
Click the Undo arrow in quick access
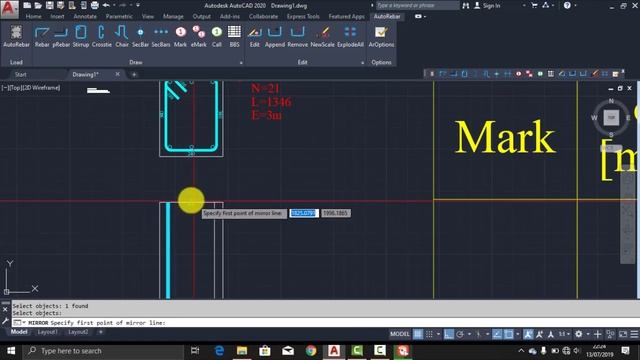pyautogui.click(x=106, y=5)
